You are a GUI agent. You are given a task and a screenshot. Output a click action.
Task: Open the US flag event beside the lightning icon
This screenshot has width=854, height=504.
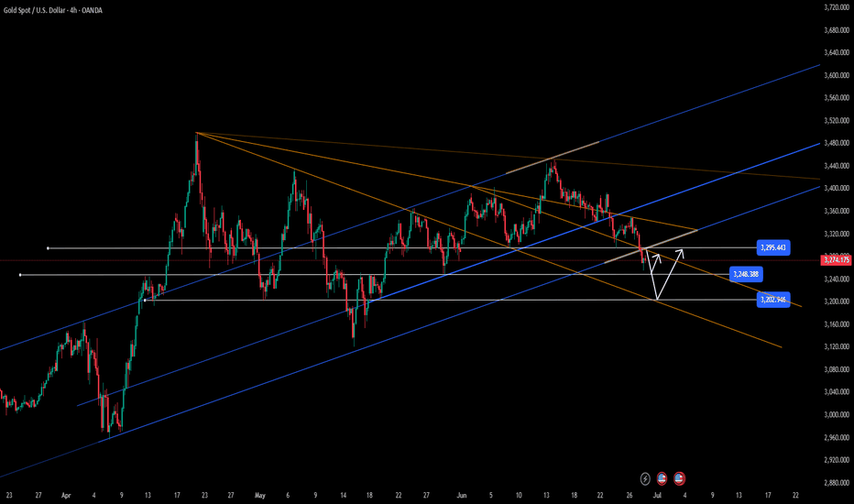click(x=662, y=479)
